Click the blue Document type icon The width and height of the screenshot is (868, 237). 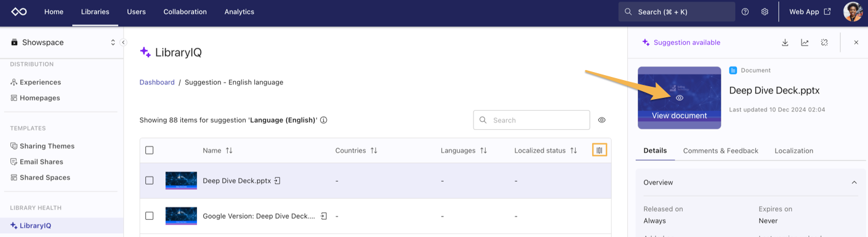pyautogui.click(x=733, y=70)
